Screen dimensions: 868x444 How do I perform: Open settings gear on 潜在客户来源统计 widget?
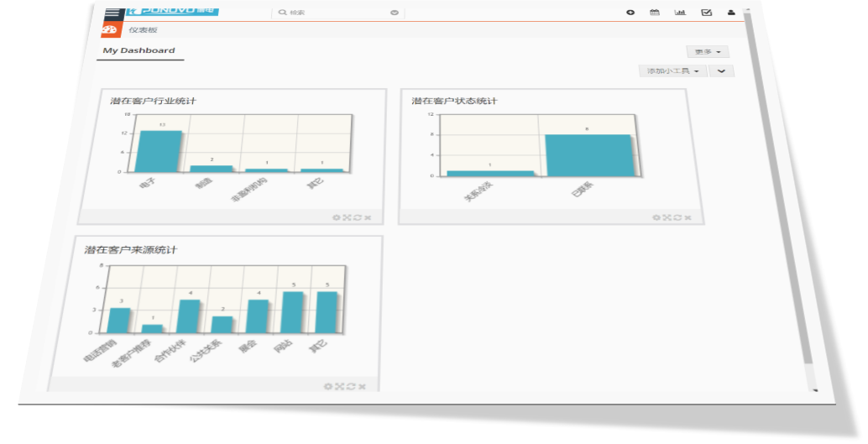[328, 386]
